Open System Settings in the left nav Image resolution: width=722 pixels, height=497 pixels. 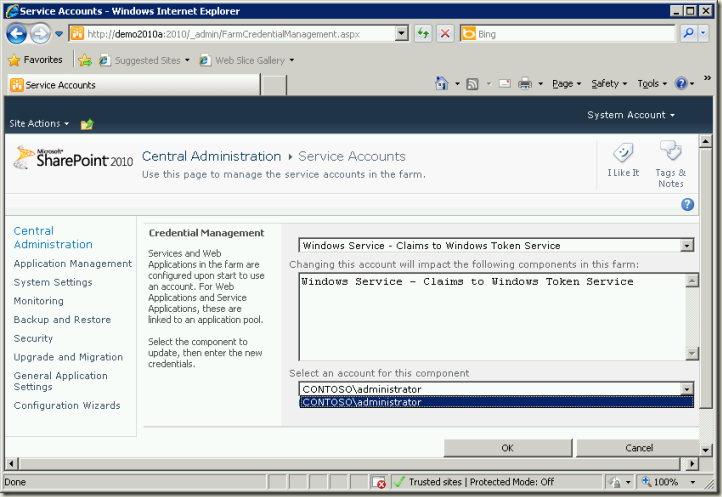point(53,282)
